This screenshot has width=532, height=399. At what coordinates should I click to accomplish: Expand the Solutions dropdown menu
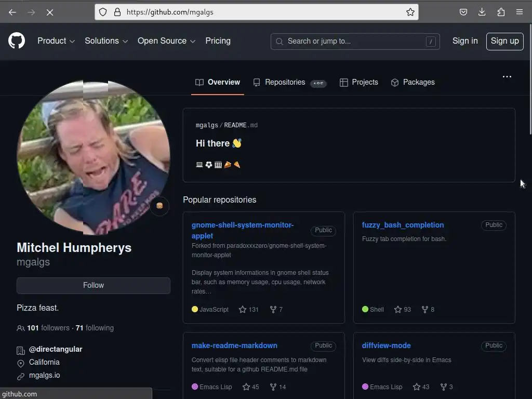pyautogui.click(x=106, y=41)
